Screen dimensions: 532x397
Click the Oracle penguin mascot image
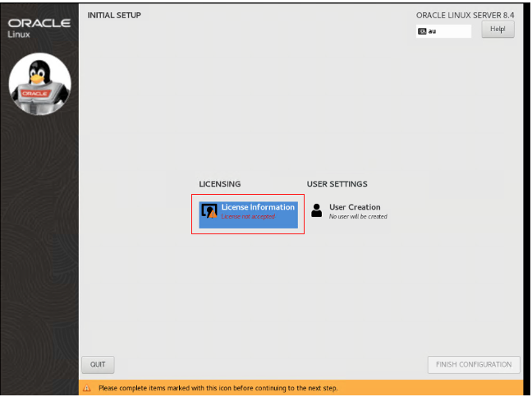click(x=39, y=84)
